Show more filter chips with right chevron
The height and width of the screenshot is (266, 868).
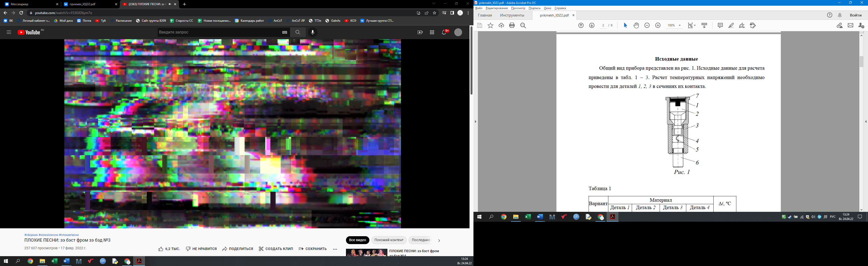pyautogui.click(x=439, y=240)
